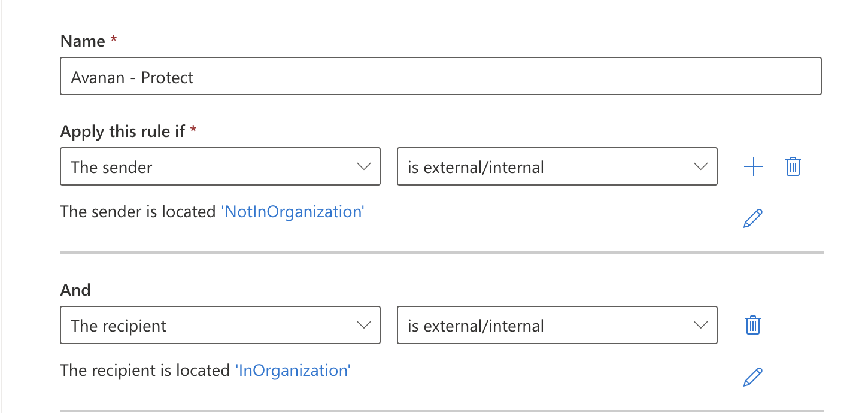Viewport: 868px width, 413px height.
Task: Click the 'The sender is located' text
Action: (138, 212)
